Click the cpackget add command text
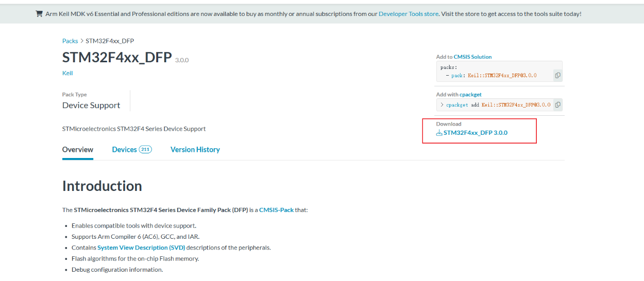This screenshot has height=281, width=644. coord(498,105)
